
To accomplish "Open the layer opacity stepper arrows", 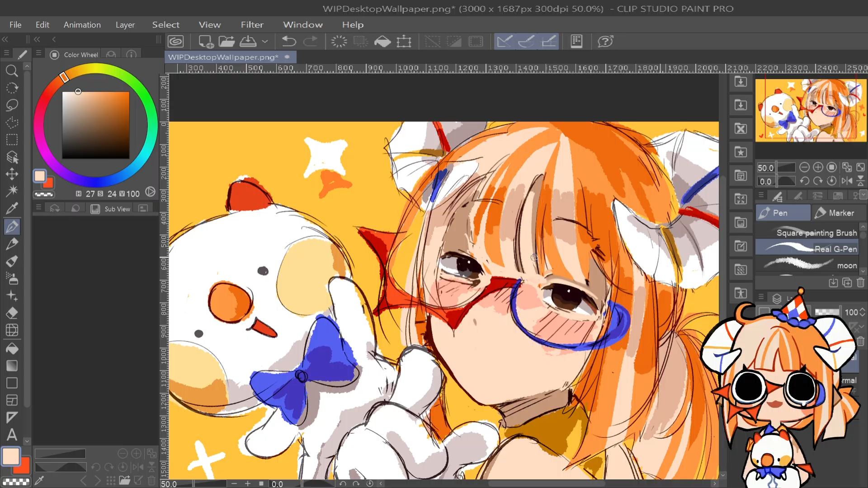I will pyautogui.click(x=862, y=312).
